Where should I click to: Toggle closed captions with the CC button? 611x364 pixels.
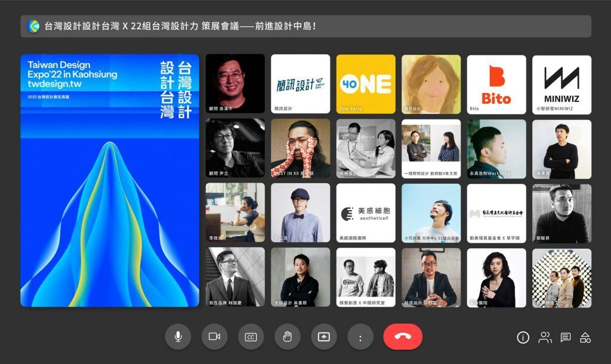click(251, 337)
